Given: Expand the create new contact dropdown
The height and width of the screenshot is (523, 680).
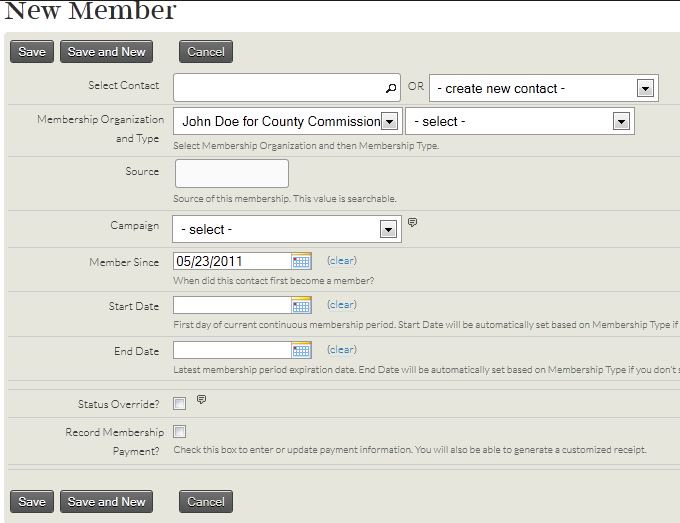Looking at the screenshot, I should click(645, 88).
